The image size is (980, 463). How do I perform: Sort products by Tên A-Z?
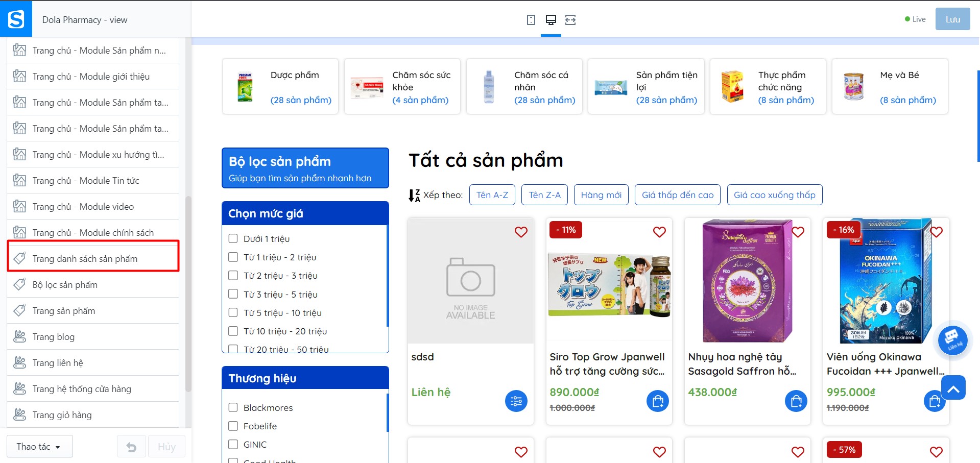[x=492, y=195]
